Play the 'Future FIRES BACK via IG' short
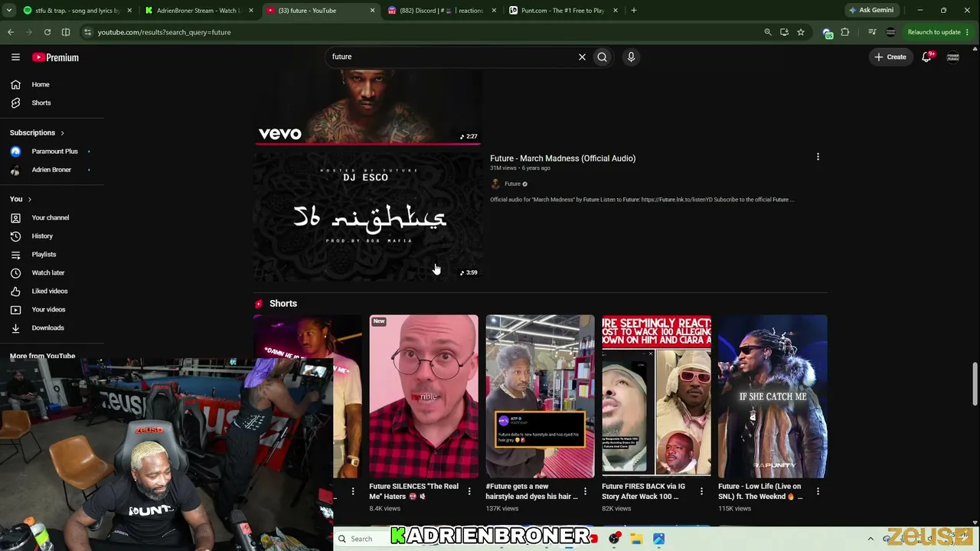The image size is (980, 551). (x=656, y=396)
